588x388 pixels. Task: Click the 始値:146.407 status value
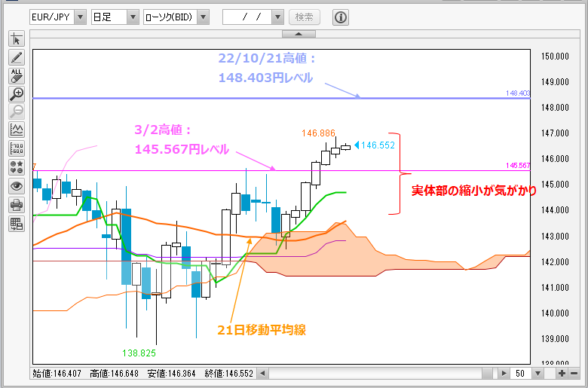pyautogui.click(x=57, y=374)
